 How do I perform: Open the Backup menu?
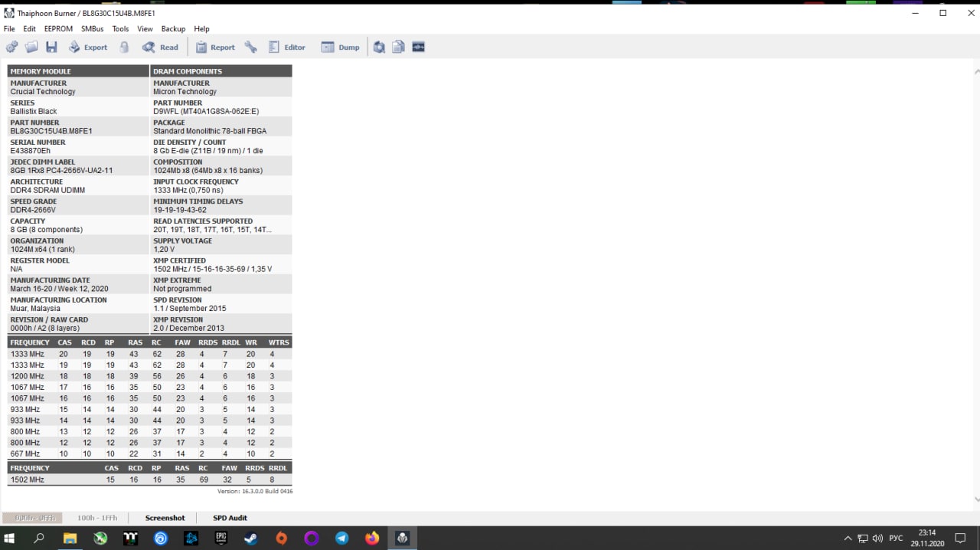pos(173,29)
